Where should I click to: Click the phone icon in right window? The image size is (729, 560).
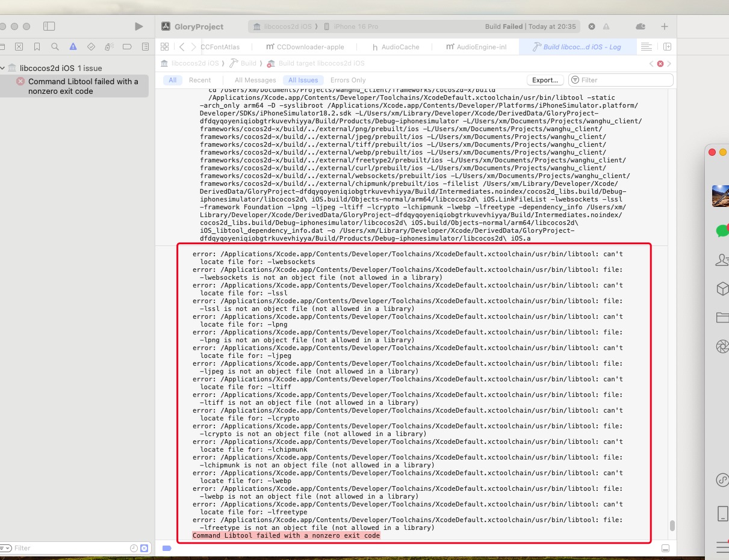723,514
